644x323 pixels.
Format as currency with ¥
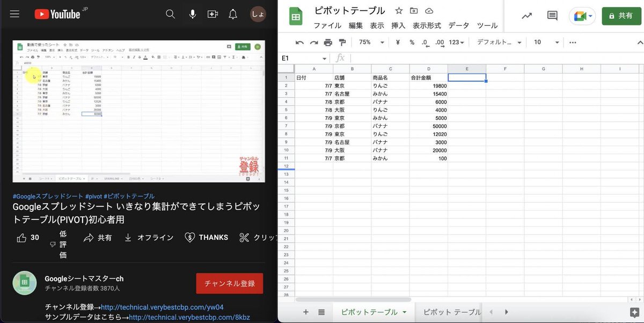398,42
